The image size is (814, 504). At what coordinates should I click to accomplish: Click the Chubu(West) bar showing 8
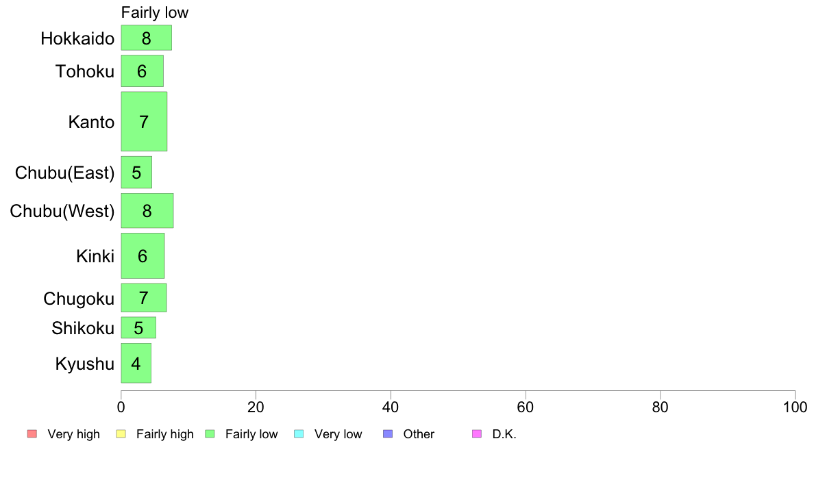tap(147, 210)
